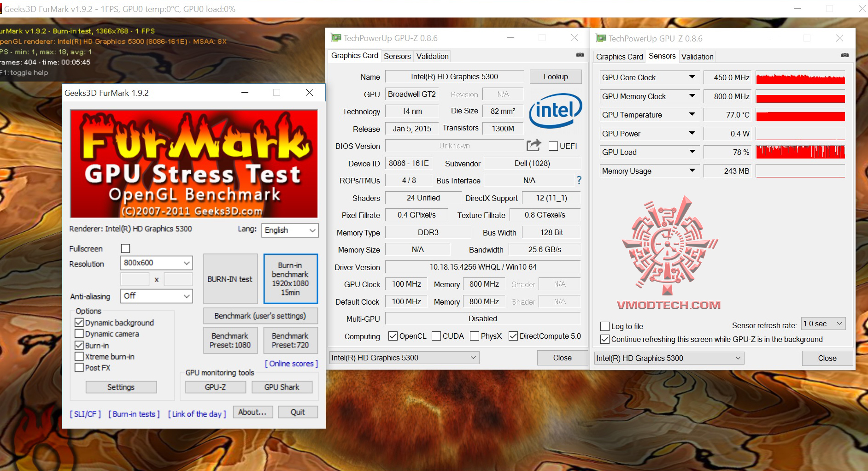Click GPU-Z app icon in Graphics Card window title
Screen dimensions: 868x471
pyautogui.click(x=336, y=38)
